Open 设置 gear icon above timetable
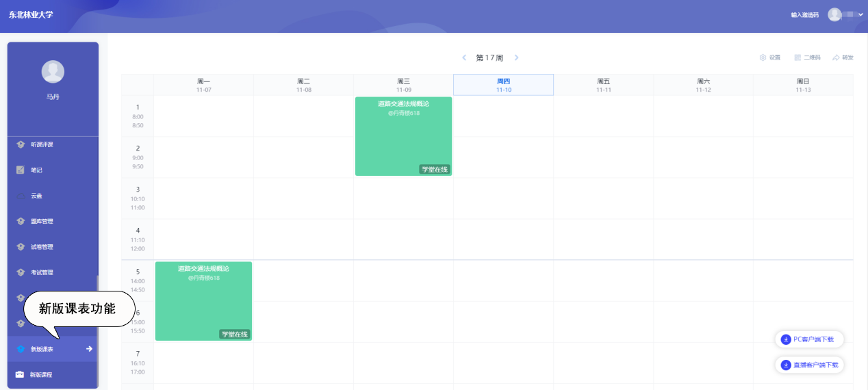Image resolution: width=868 pixels, height=390 pixels. point(763,57)
